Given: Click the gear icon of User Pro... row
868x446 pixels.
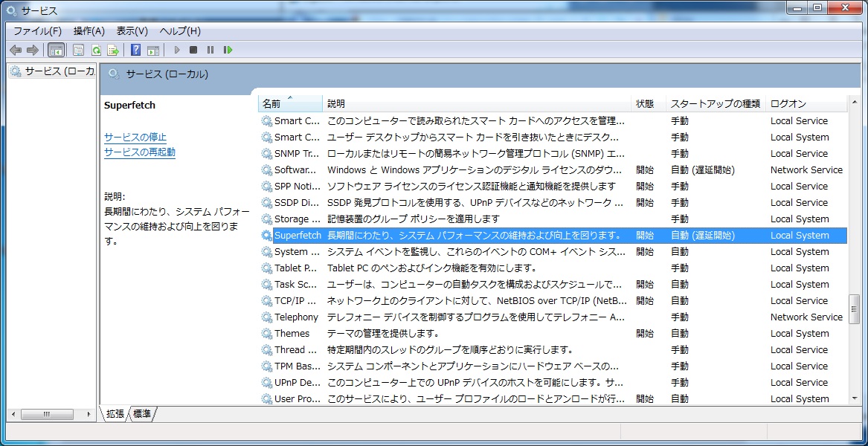Looking at the screenshot, I should [x=267, y=398].
